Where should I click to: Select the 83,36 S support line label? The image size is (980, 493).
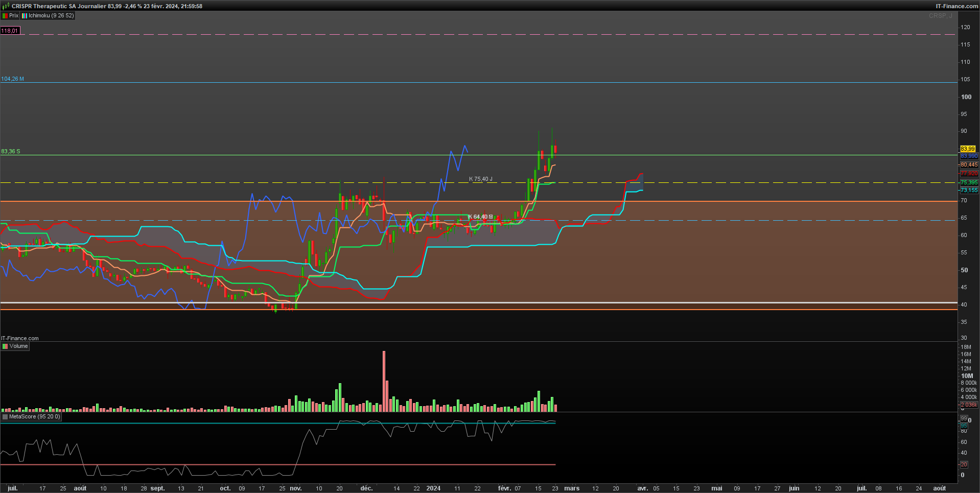[11, 151]
